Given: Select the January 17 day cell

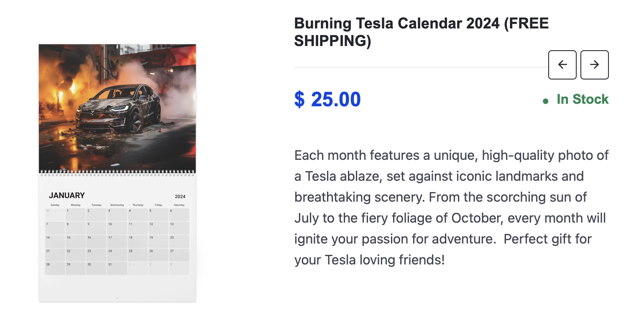Looking at the screenshot, I should [x=117, y=241].
